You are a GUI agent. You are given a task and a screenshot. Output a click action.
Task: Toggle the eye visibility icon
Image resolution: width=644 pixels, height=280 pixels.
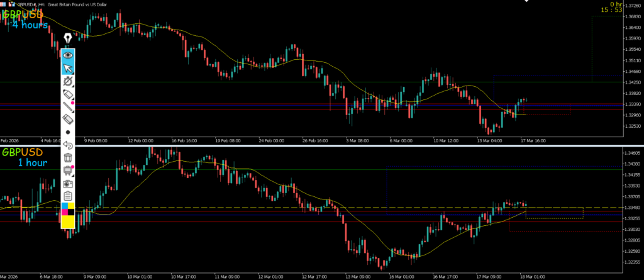[x=68, y=55]
